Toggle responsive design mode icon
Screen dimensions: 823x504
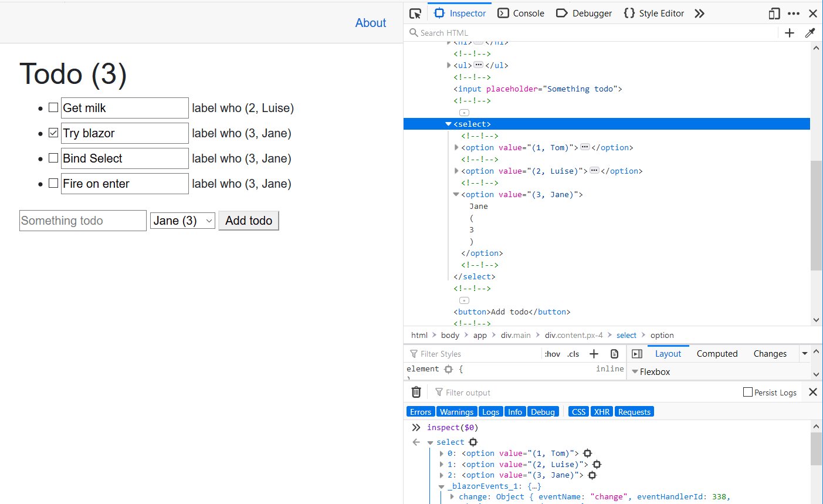(774, 13)
